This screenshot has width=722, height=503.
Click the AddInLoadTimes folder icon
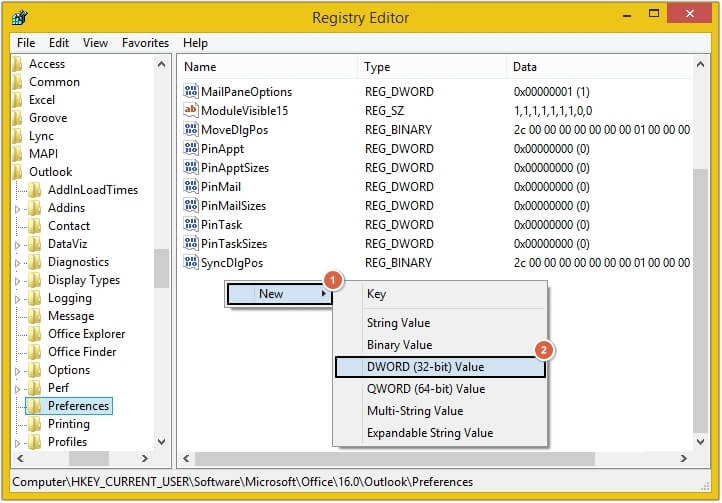pos(34,190)
